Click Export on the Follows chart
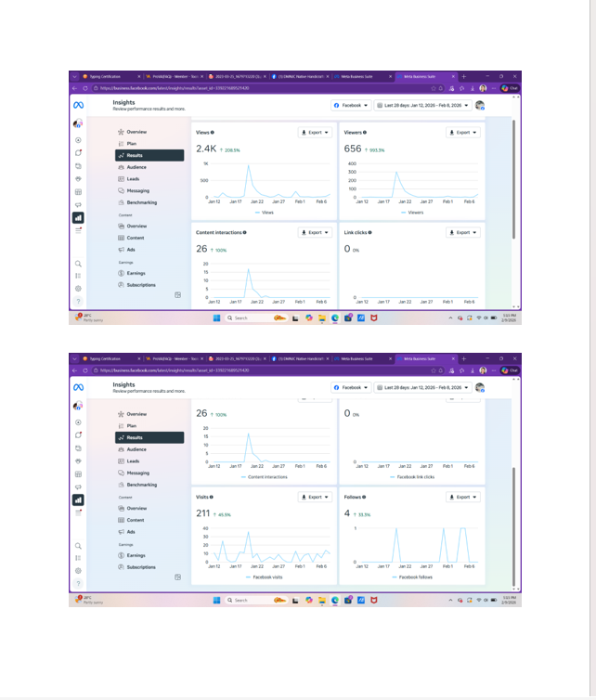The width and height of the screenshot is (596, 700). [463, 497]
